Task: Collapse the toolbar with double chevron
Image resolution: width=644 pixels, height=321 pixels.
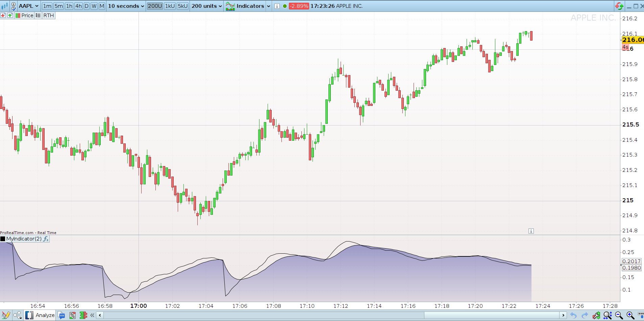Action: pyautogui.click(x=92, y=315)
